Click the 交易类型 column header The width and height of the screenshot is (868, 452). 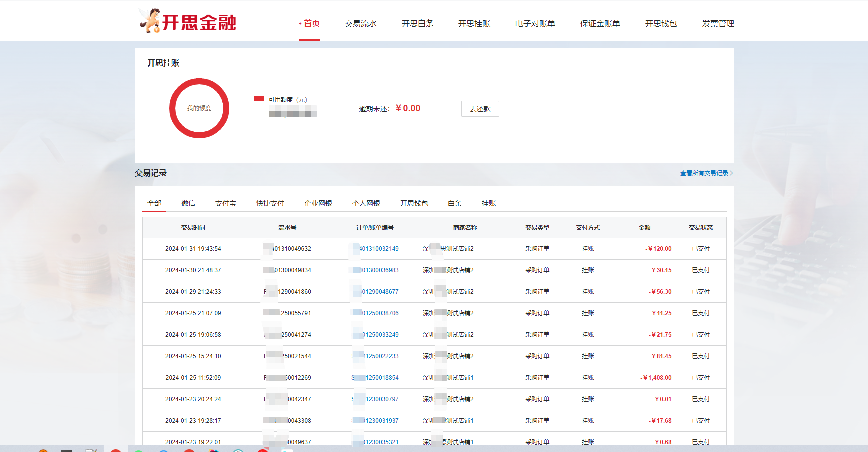pyautogui.click(x=537, y=228)
